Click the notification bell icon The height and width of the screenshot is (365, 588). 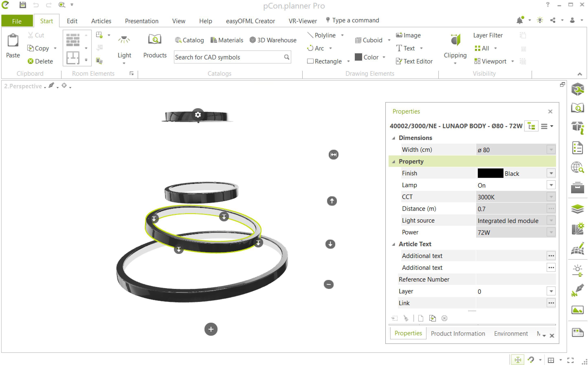tap(520, 20)
